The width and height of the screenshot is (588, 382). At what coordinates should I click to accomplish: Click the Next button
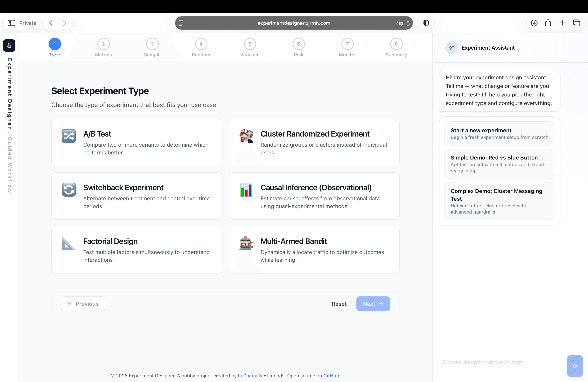point(373,304)
